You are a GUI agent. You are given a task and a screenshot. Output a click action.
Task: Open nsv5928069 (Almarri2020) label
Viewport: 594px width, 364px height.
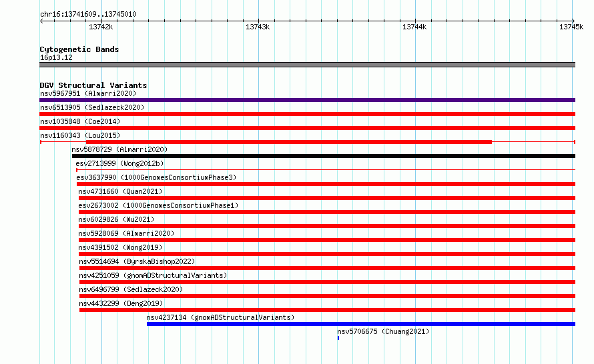point(126,233)
